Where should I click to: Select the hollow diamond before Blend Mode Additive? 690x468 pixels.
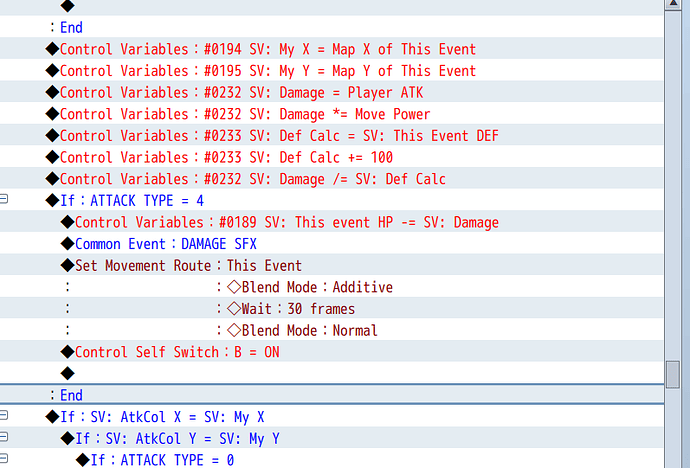pyautogui.click(x=234, y=287)
